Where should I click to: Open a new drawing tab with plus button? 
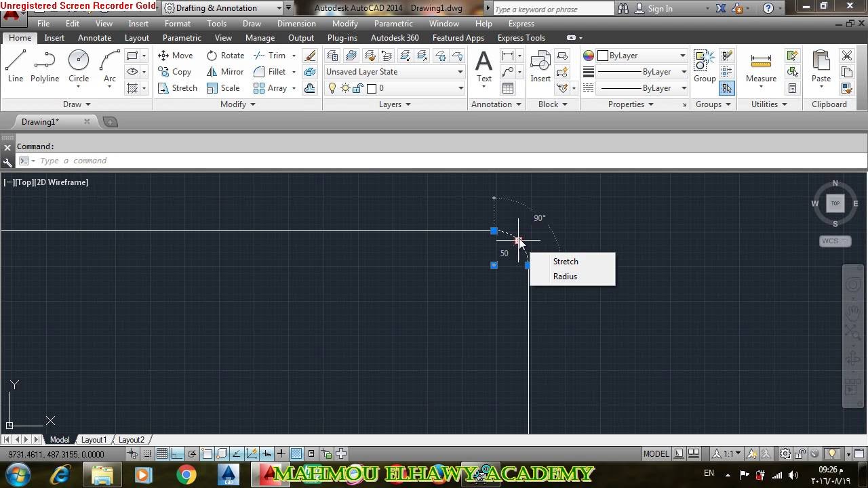(x=111, y=122)
